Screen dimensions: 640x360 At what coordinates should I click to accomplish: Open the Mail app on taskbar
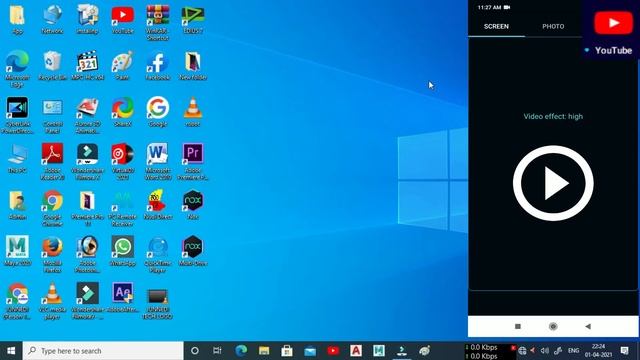point(310,351)
